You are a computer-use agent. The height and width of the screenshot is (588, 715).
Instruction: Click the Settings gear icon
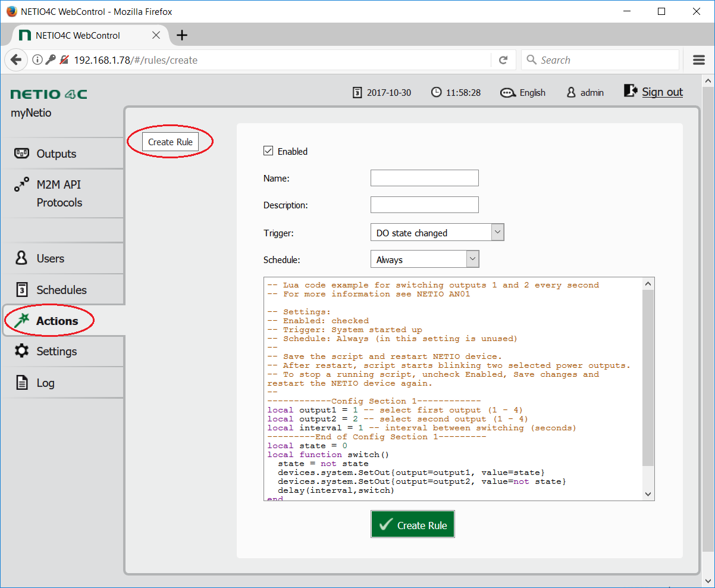tap(21, 351)
